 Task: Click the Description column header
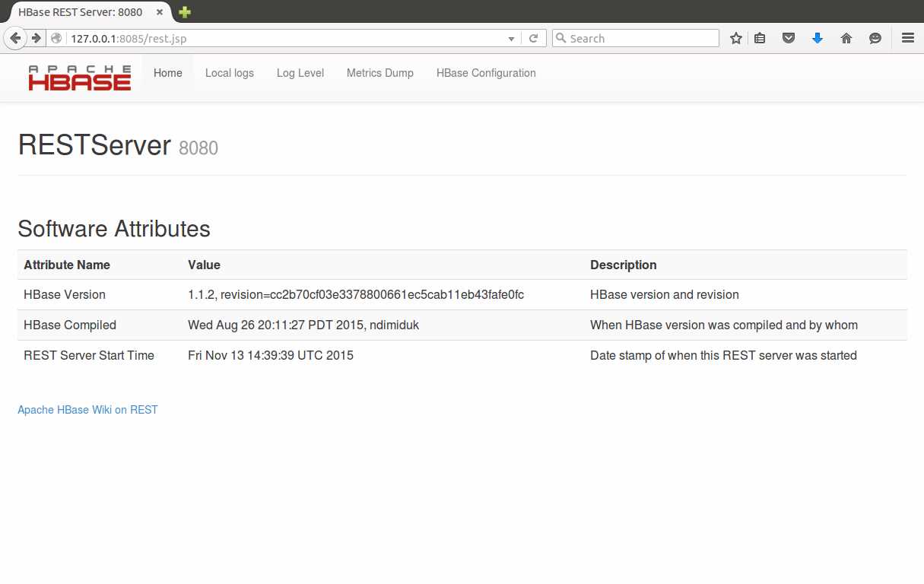624,265
